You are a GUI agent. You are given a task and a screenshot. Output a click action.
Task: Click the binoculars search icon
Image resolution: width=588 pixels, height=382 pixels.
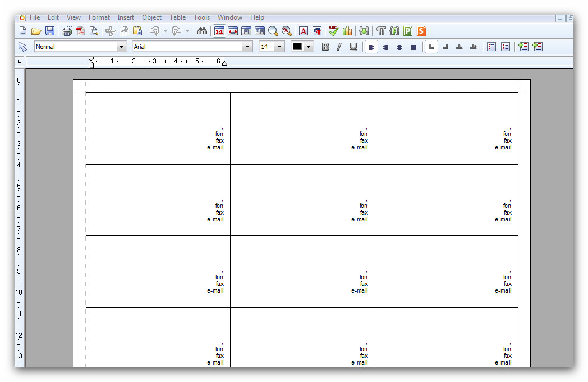pyautogui.click(x=202, y=31)
